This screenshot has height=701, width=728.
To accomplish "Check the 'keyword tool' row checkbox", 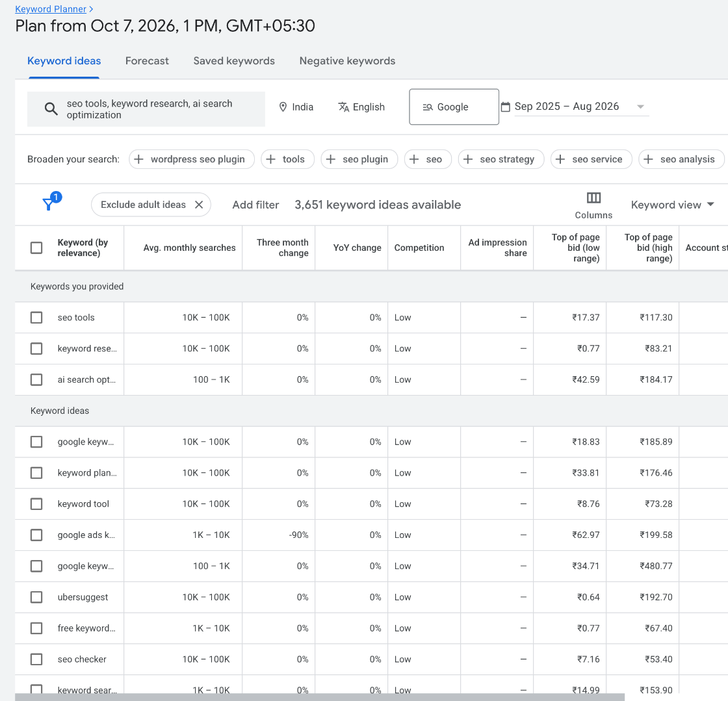I will [36, 504].
